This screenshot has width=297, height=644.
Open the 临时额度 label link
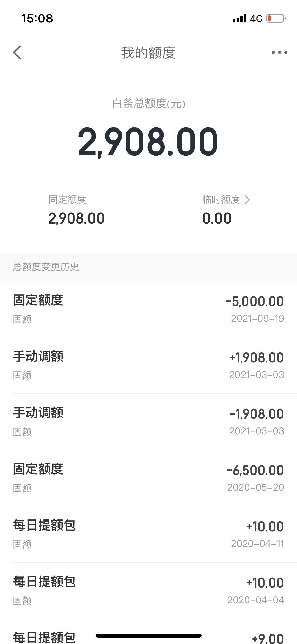pos(221,200)
